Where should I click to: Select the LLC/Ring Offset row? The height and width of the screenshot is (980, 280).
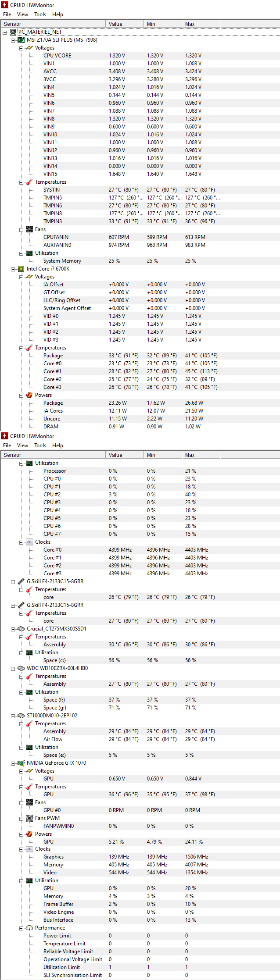click(61, 300)
